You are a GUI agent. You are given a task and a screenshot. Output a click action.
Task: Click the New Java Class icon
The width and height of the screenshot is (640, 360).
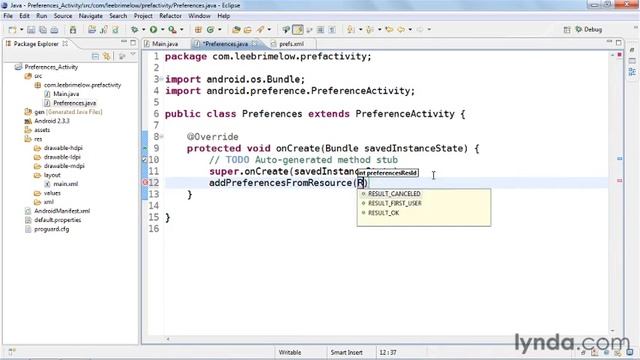pyautogui.click(x=211, y=30)
